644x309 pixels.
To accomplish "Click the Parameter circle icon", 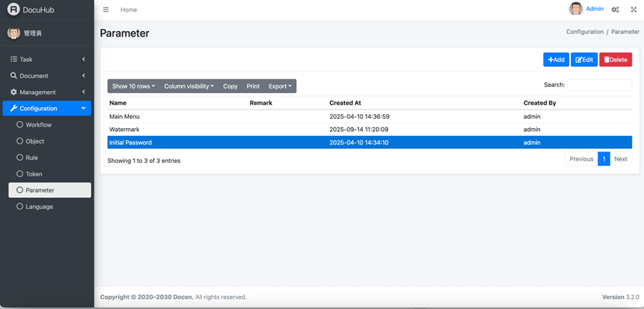I will pos(19,190).
